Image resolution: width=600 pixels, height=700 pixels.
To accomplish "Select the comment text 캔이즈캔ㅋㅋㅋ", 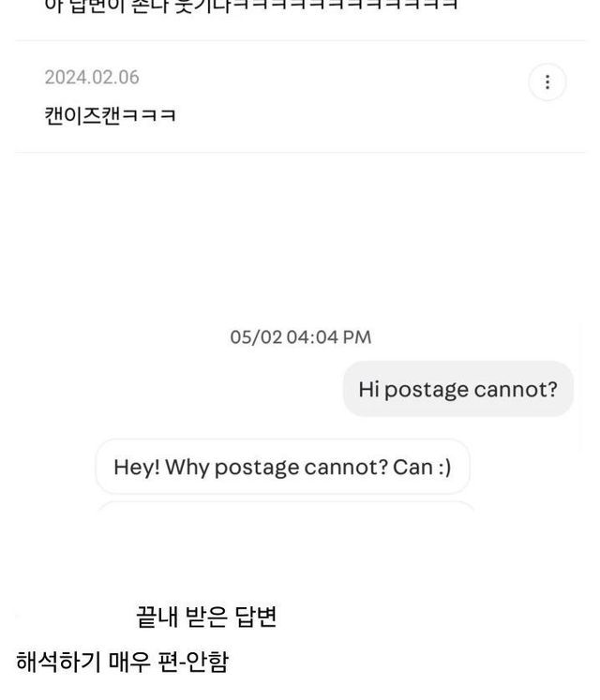I will tap(111, 116).
